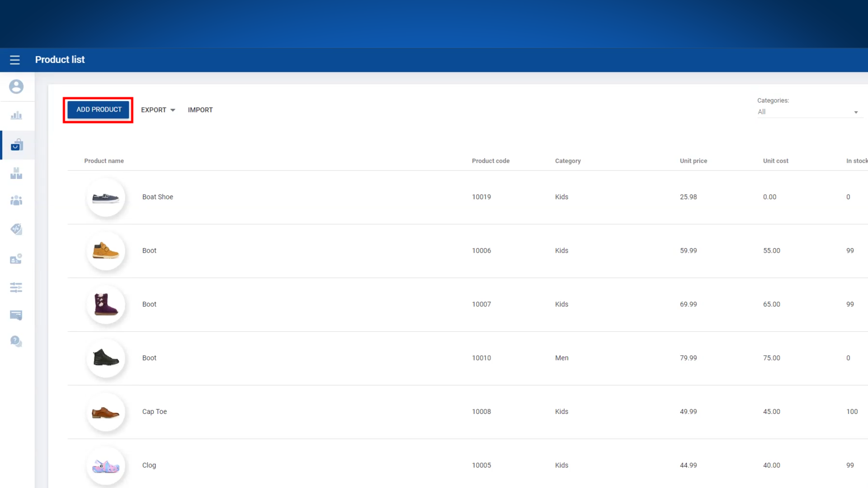Click the Boat Shoe thumbnail image
The width and height of the screenshot is (868, 488).
[x=106, y=197]
